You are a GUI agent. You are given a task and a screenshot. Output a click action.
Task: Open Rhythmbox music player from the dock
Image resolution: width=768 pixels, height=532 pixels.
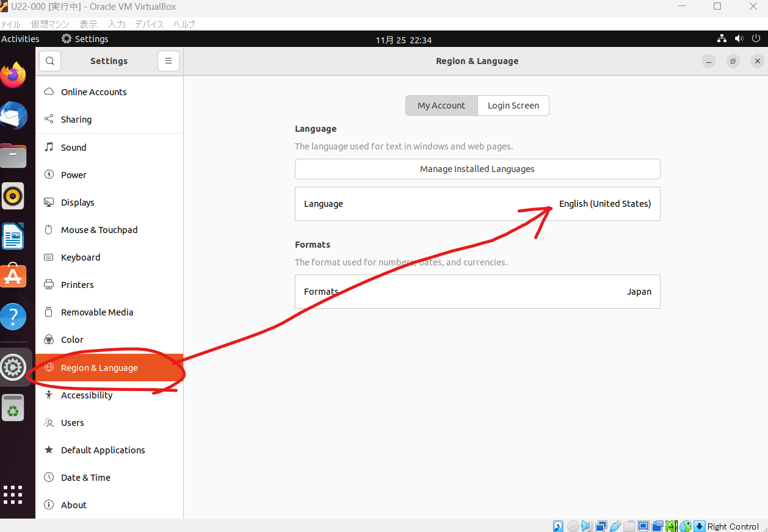(13, 196)
